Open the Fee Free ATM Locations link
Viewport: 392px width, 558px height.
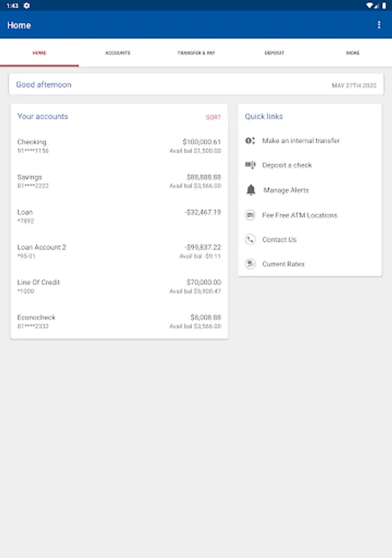tap(300, 215)
